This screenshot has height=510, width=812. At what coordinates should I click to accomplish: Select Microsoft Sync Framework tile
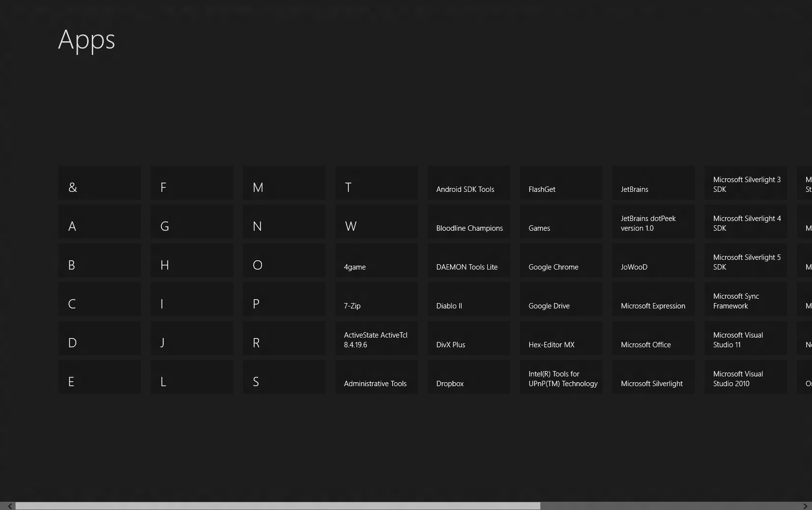click(x=746, y=299)
